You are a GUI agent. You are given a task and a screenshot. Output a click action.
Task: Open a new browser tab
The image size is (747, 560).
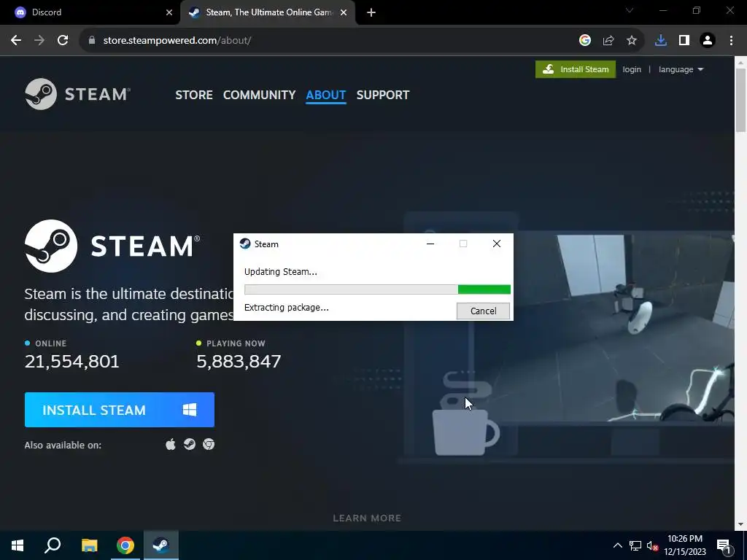click(371, 12)
